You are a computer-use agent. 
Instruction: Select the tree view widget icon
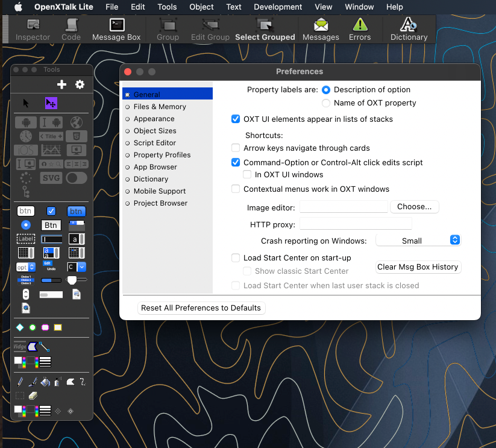tap(26, 192)
